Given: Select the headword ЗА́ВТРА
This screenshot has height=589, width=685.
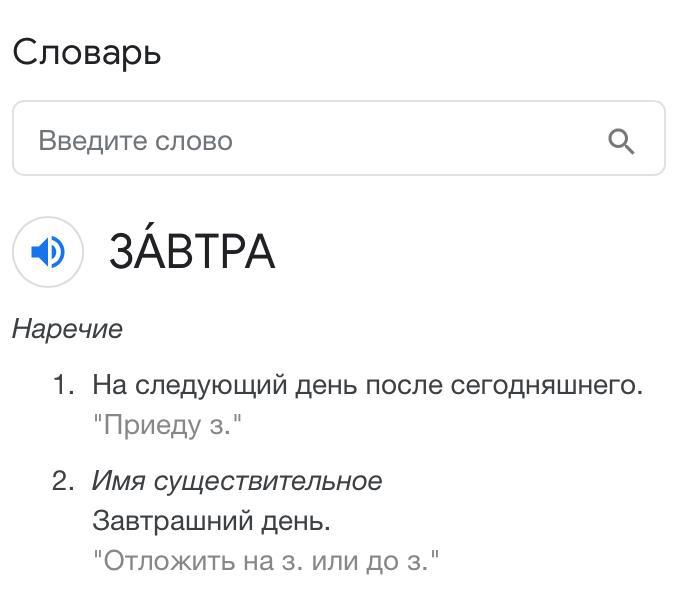Looking at the screenshot, I should [x=191, y=252].
